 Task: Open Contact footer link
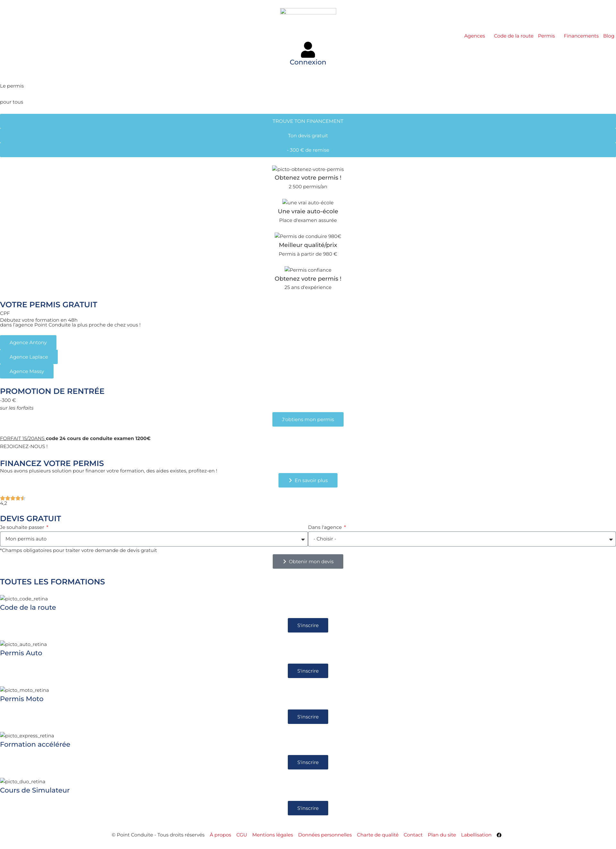(413, 835)
